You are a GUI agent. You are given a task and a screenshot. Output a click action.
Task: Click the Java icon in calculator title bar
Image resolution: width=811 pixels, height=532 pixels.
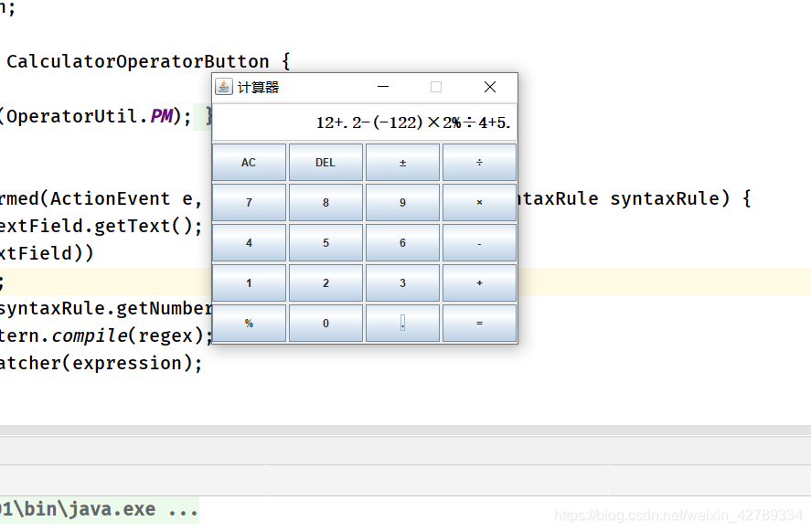pos(223,87)
